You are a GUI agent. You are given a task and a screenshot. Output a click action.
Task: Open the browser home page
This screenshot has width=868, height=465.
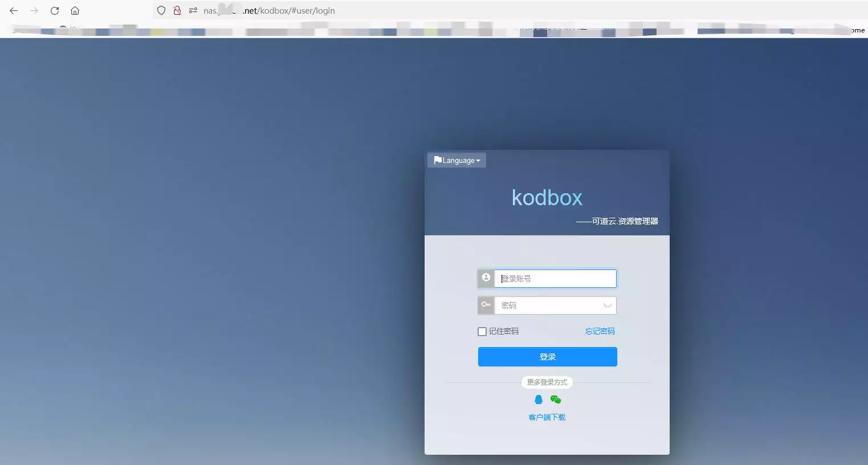(x=75, y=11)
